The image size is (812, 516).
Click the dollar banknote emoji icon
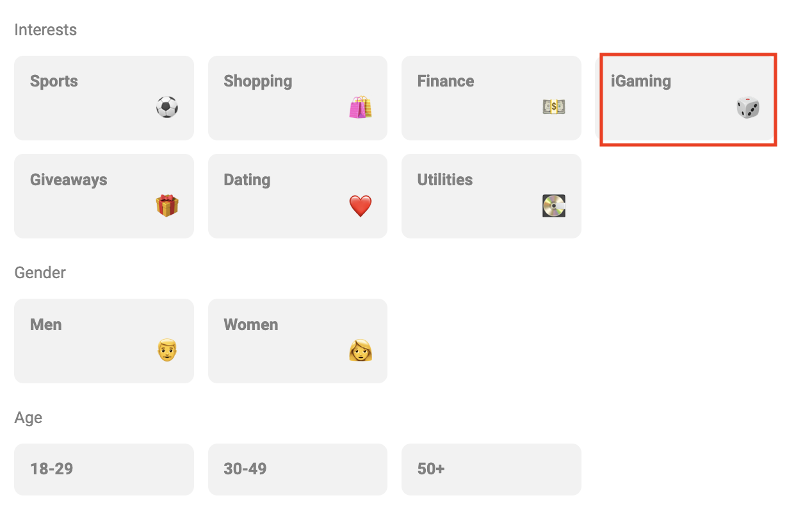click(554, 106)
